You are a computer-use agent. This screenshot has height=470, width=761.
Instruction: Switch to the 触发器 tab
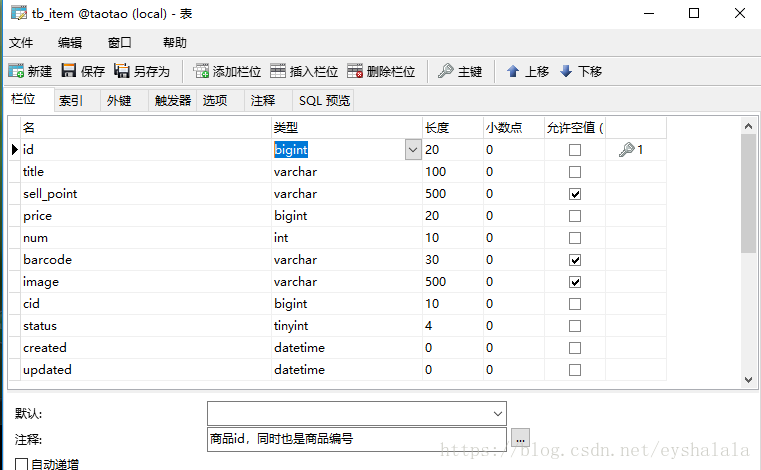pos(173,101)
